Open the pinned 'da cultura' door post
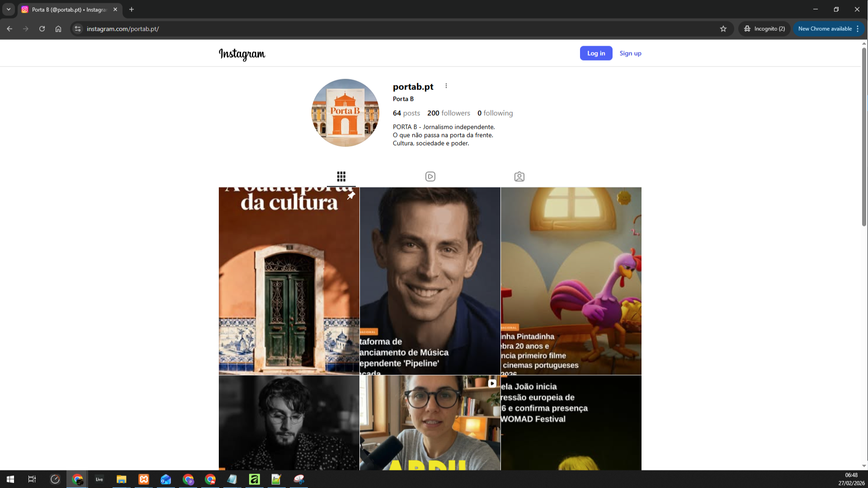The image size is (868, 488). tap(289, 281)
